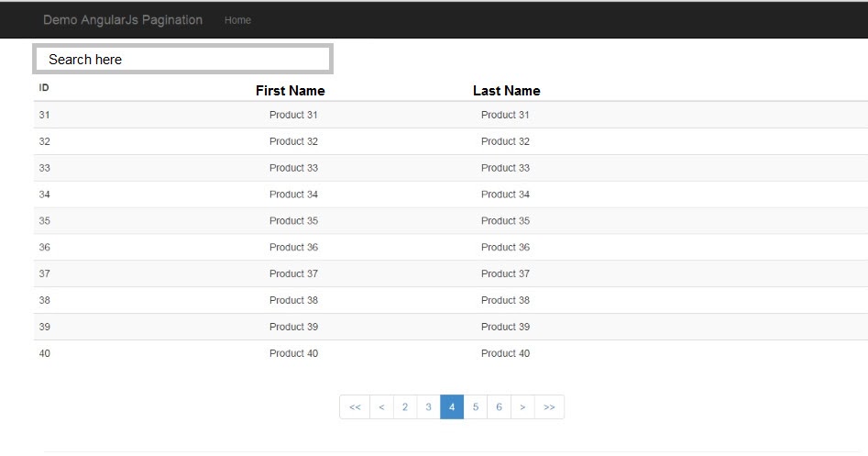Click Product 33 in First Name column
The image size is (868, 456).
293,168
